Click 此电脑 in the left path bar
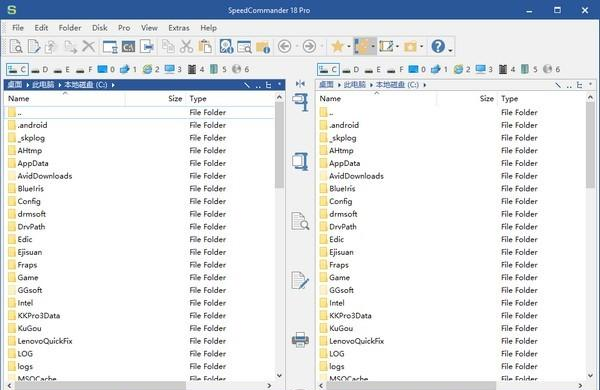The height and width of the screenshot is (390, 600). 43,85
